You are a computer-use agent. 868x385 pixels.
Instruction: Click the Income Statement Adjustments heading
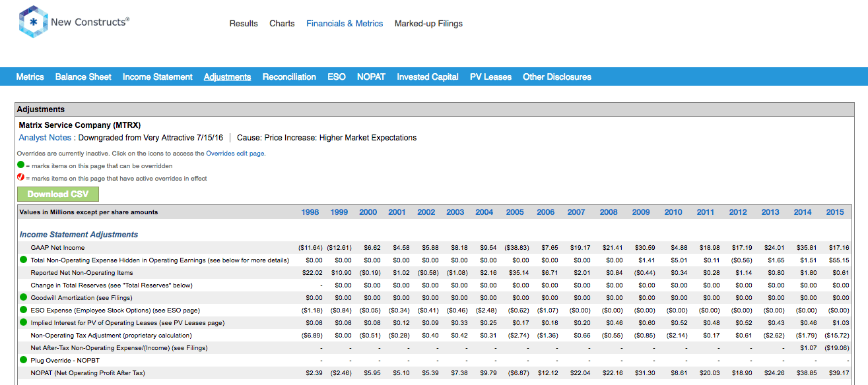tap(79, 235)
